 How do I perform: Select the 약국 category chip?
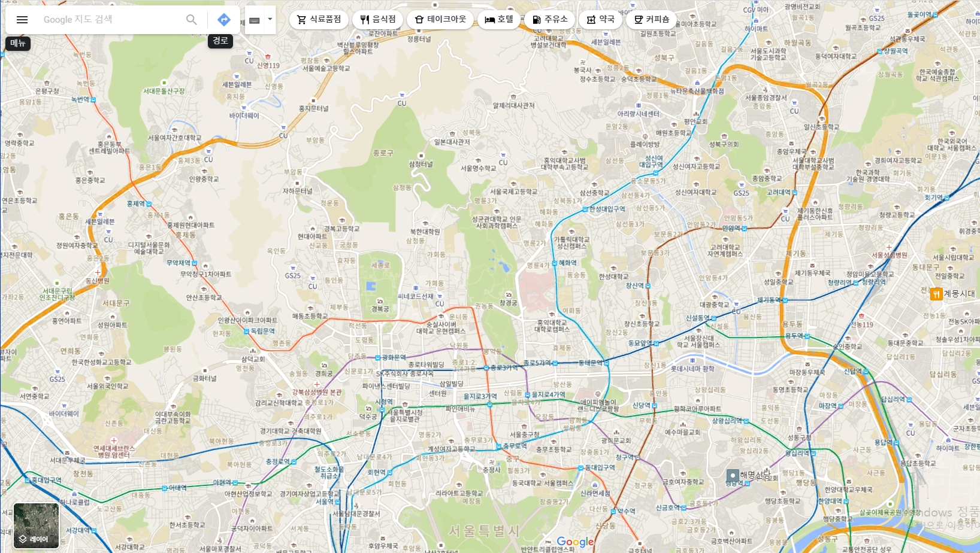point(600,20)
